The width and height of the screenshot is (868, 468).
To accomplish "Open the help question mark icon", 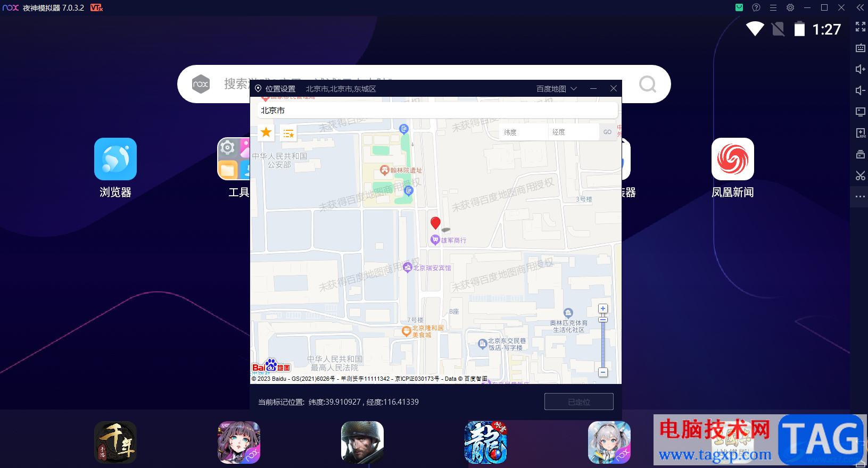I will click(756, 7).
